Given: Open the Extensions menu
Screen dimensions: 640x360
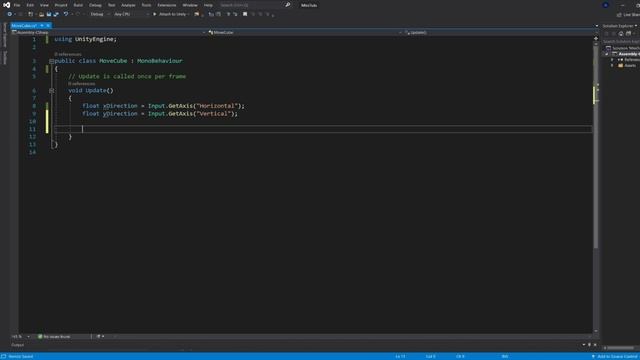Looking at the screenshot, I should (167, 5).
